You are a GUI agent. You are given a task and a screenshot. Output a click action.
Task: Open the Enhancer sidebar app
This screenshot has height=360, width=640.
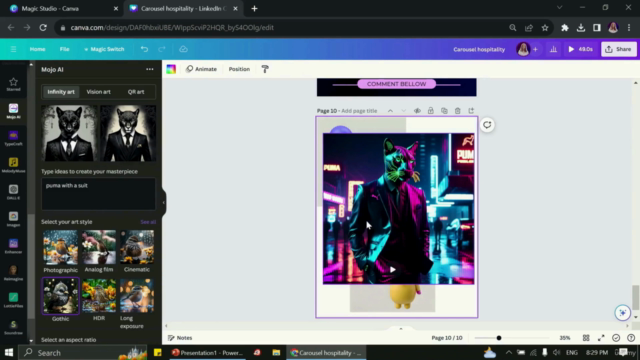(13, 246)
